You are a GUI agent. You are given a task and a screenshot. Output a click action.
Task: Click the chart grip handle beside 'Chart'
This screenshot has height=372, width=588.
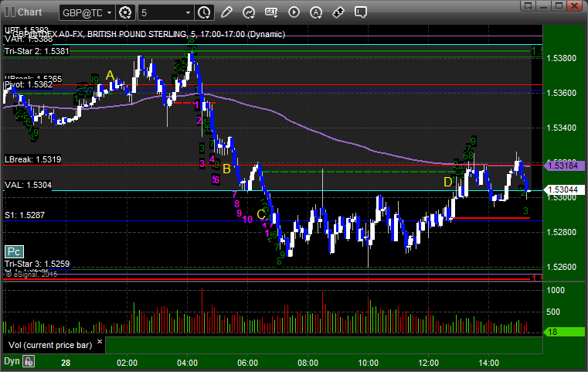10,12
